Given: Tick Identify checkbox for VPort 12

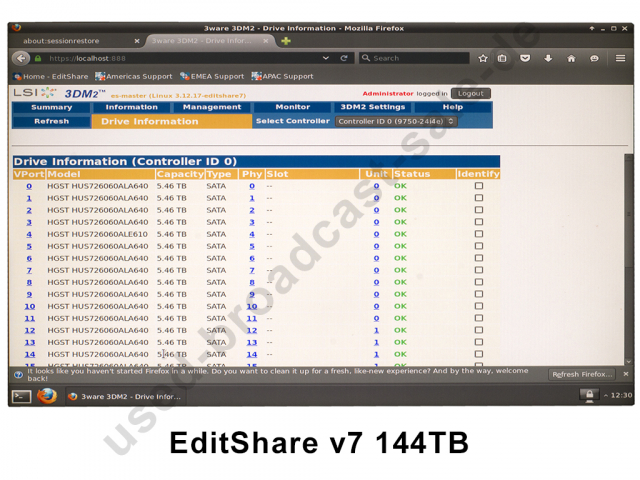Looking at the screenshot, I should point(478,330).
